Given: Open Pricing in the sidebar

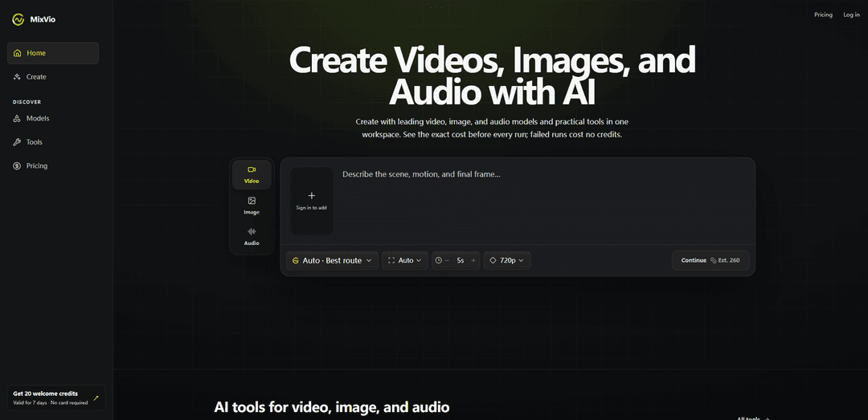Looking at the screenshot, I should click(53, 166).
